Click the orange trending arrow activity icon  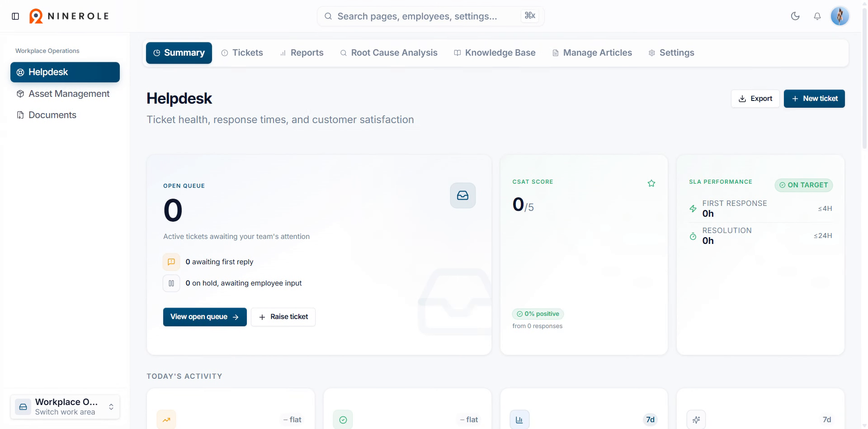[166, 419]
